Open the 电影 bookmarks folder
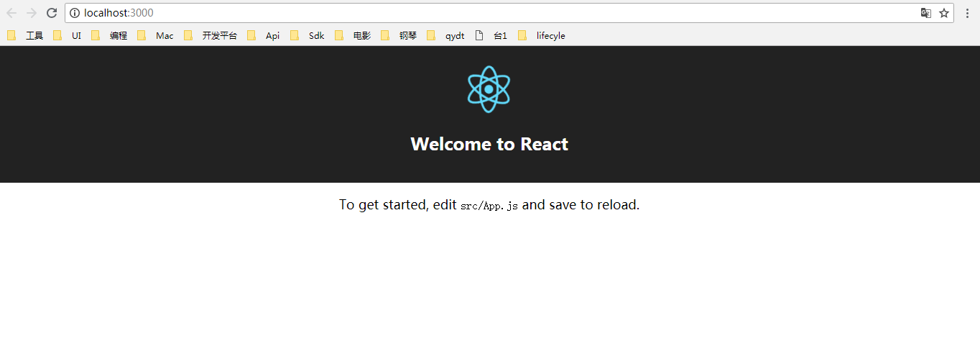The image size is (980, 364). pos(353,35)
